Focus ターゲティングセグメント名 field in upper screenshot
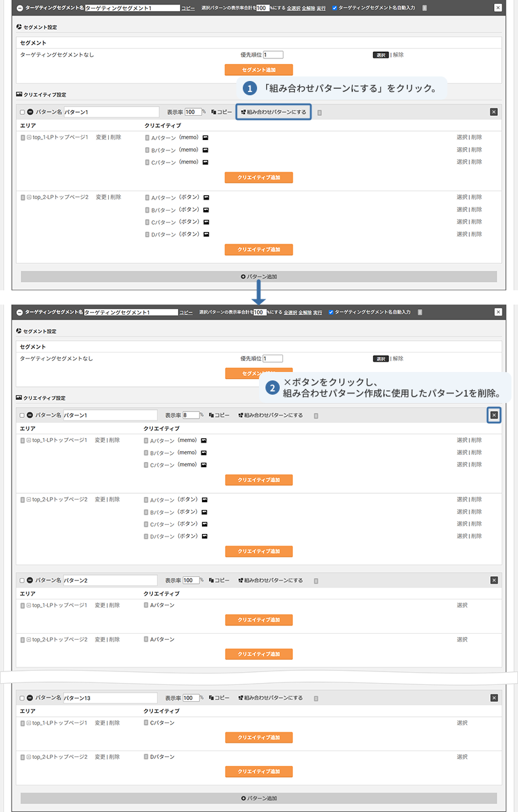The width and height of the screenshot is (518, 812). pyautogui.click(x=132, y=8)
